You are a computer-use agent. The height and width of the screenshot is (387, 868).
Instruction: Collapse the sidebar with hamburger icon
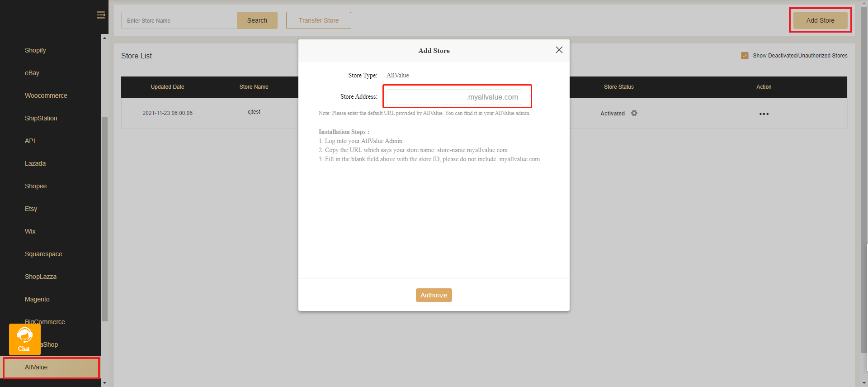tap(101, 15)
